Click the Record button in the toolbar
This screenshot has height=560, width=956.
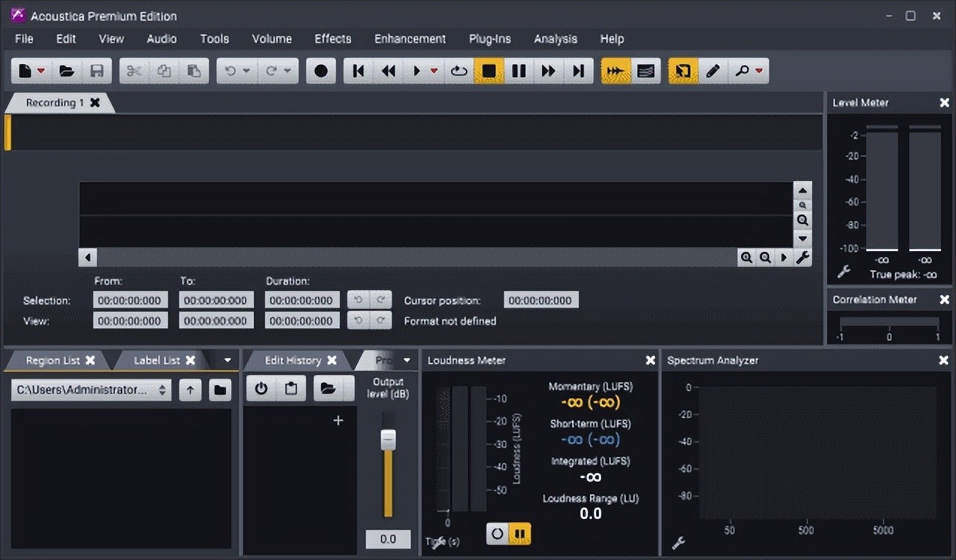point(321,71)
